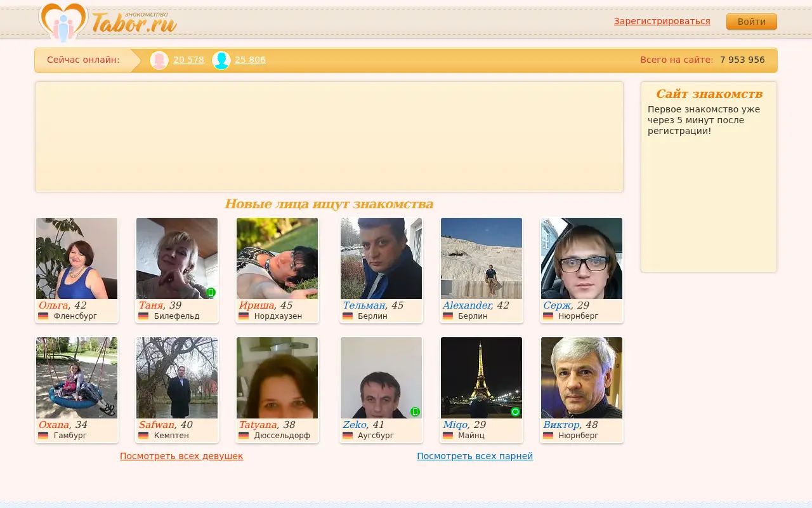Open Виктор's profile photo
Image resolution: width=812 pixels, height=508 pixels.
pos(582,378)
